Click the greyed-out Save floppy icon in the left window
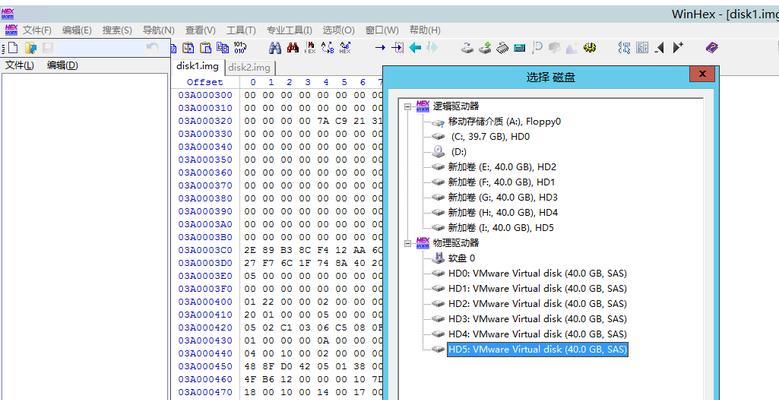The image size is (779, 400). (48, 48)
